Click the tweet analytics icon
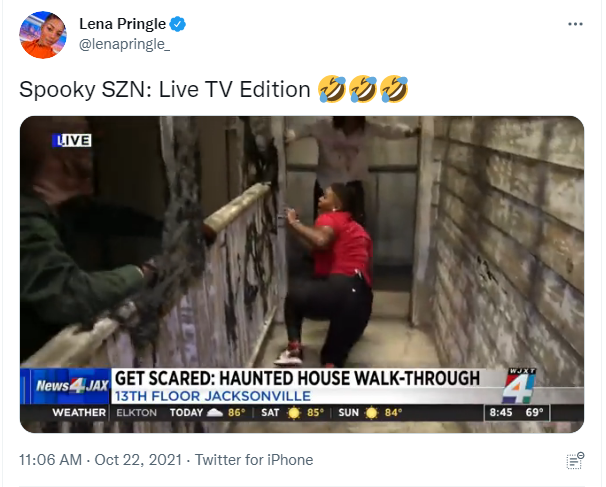This screenshot has width=606, height=487. click(x=575, y=461)
